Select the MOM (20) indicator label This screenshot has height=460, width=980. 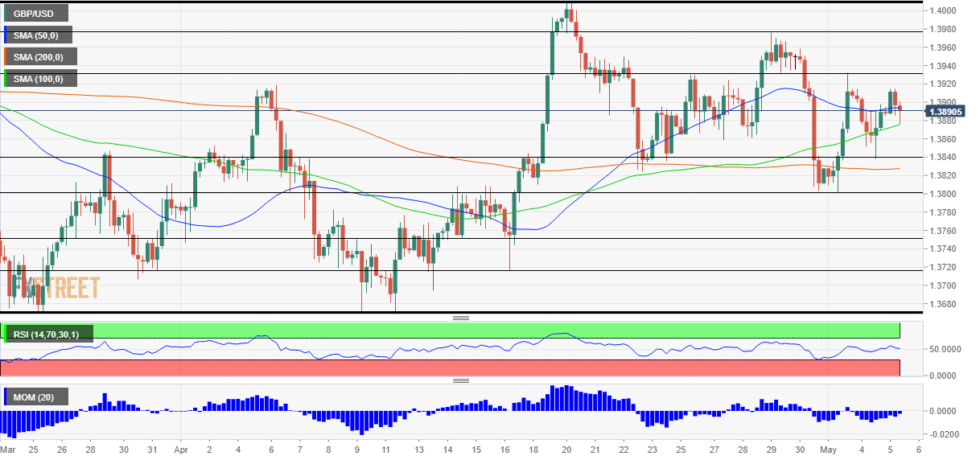coord(36,396)
